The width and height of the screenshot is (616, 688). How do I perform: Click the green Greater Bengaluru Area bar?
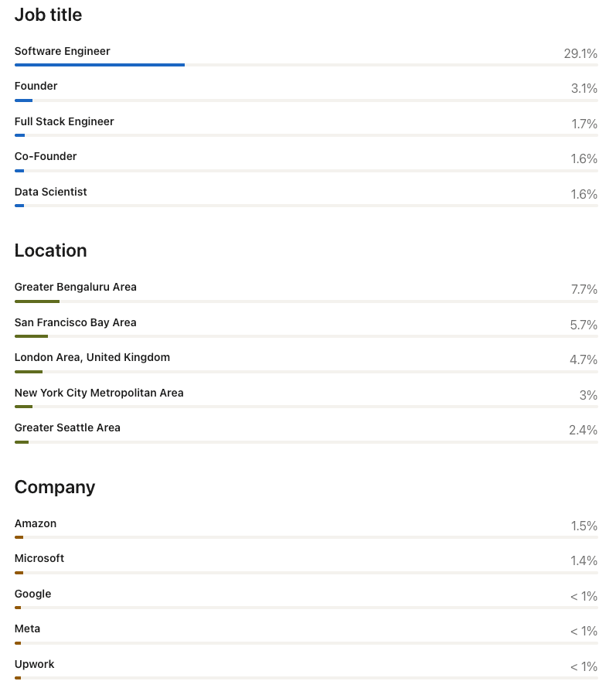(37, 301)
